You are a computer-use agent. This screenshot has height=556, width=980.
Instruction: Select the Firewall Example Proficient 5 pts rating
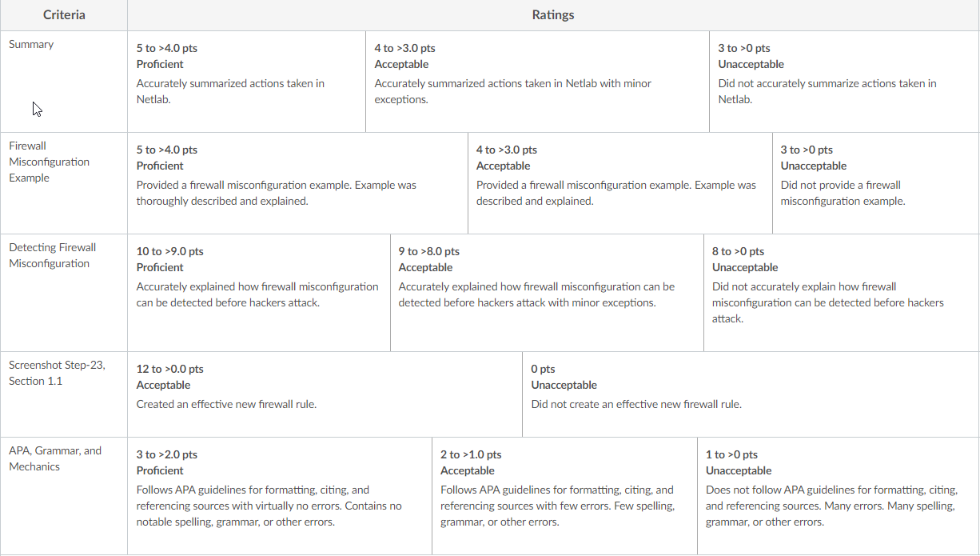297,183
